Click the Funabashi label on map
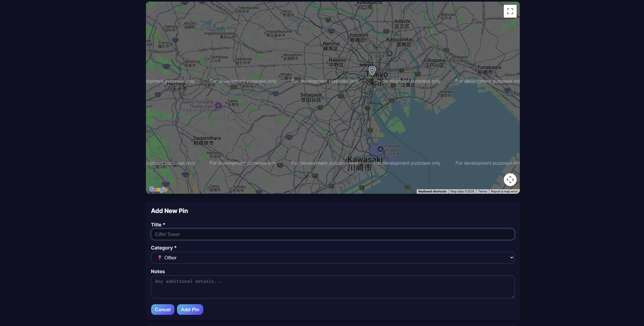This screenshot has height=326, width=644. tap(489, 70)
